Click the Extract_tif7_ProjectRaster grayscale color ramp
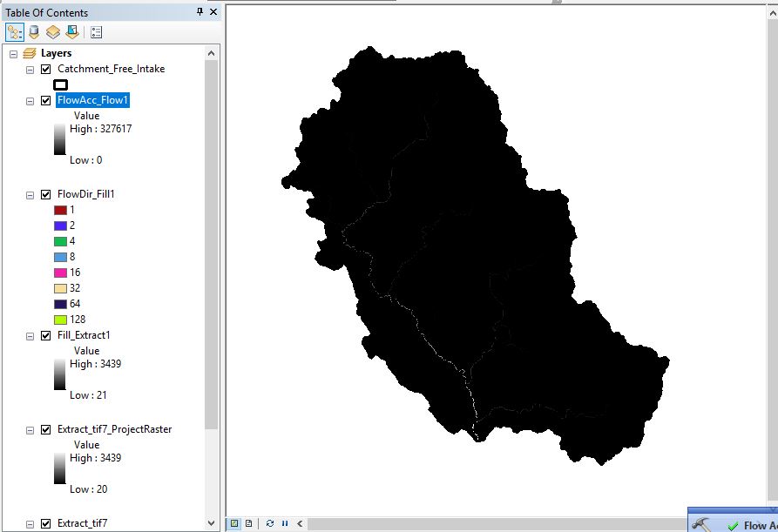Image resolution: width=778 pixels, height=532 pixels. pos(59,468)
